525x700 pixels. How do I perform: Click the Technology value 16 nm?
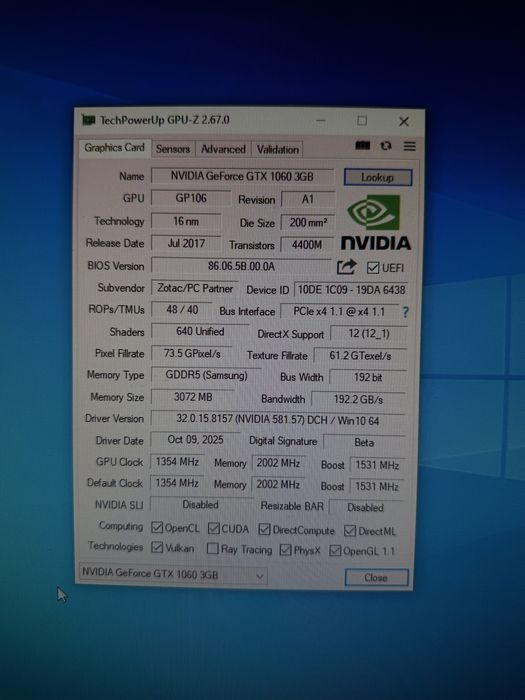coord(186,221)
